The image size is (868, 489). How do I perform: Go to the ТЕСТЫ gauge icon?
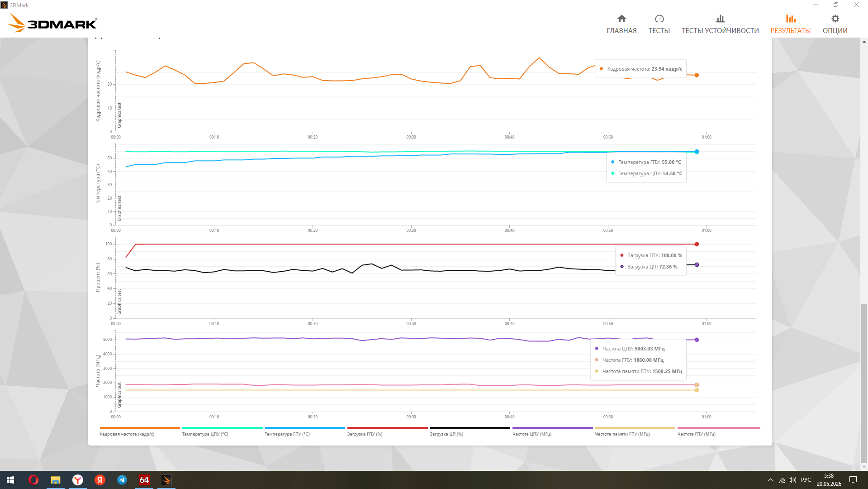(x=659, y=19)
